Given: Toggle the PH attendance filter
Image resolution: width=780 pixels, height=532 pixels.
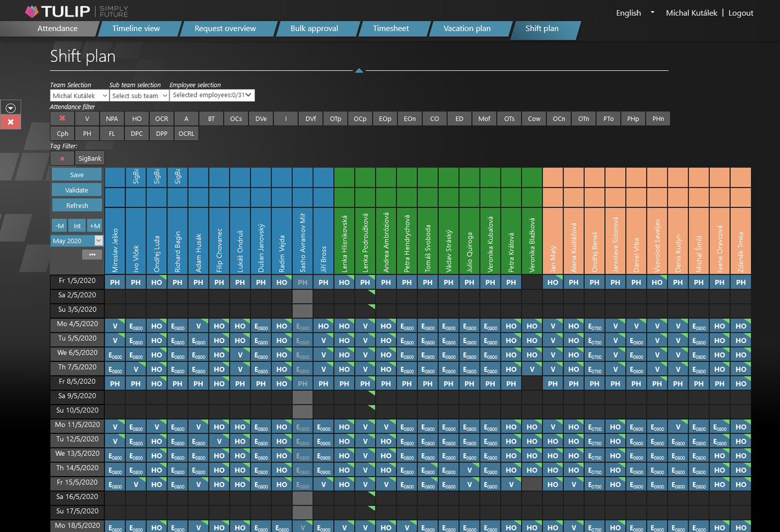Looking at the screenshot, I should [x=87, y=133].
